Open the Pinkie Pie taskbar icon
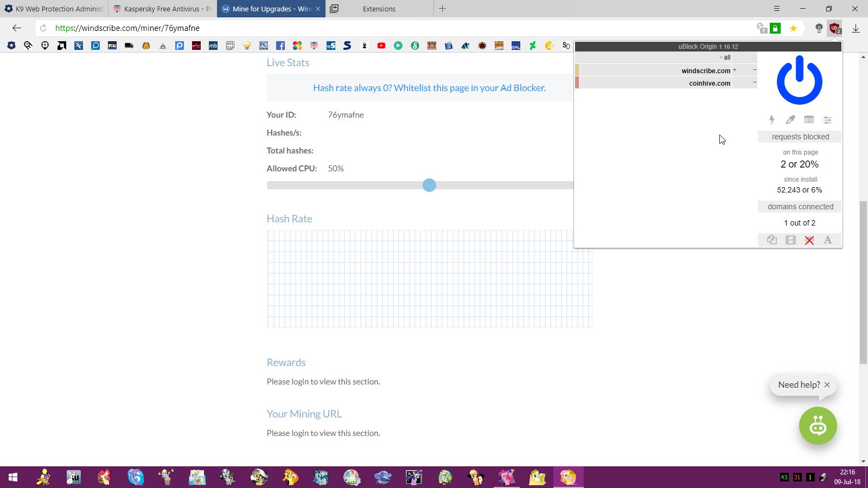The height and width of the screenshot is (488, 868). (x=507, y=477)
